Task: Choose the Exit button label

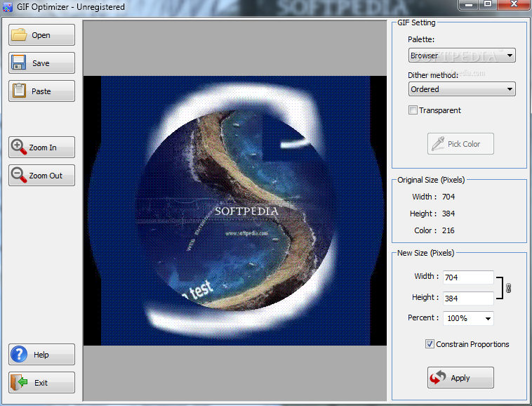Action: pos(41,383)
